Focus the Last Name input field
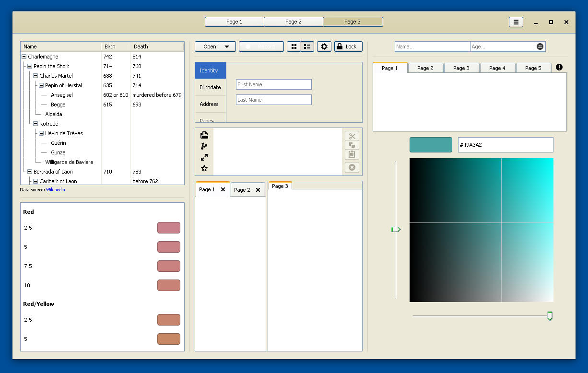This screenshot has width=588, height=373. (x=274, y=100)
